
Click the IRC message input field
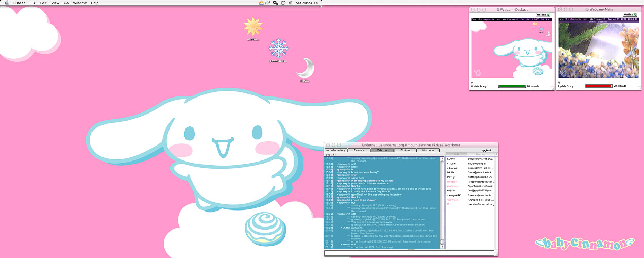pyautogui.click(x=409, y=253)
